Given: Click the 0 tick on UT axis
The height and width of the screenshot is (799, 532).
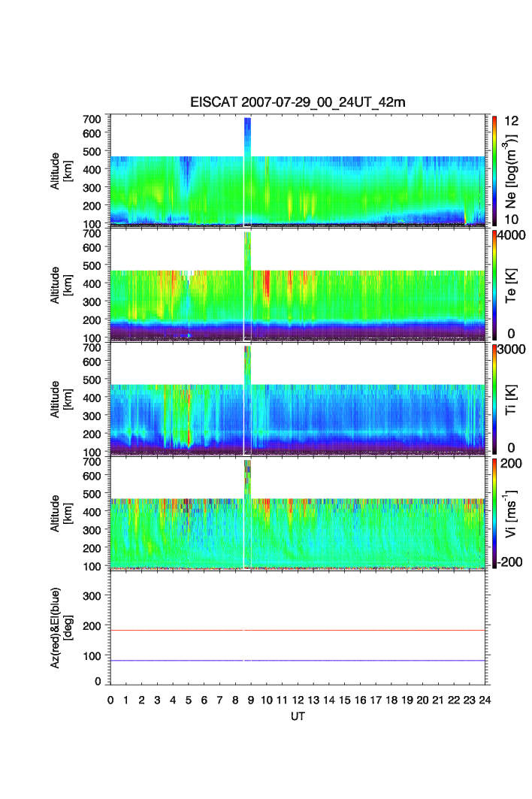Looking at the screenshot, I should tap(110, 700).
